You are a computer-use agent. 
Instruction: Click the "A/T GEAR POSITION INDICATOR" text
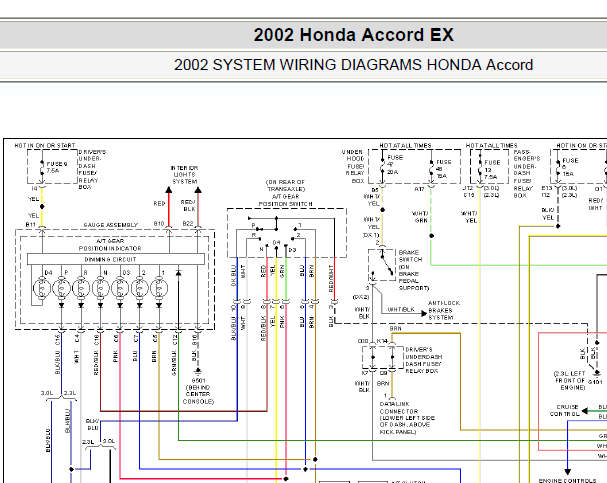110,245
